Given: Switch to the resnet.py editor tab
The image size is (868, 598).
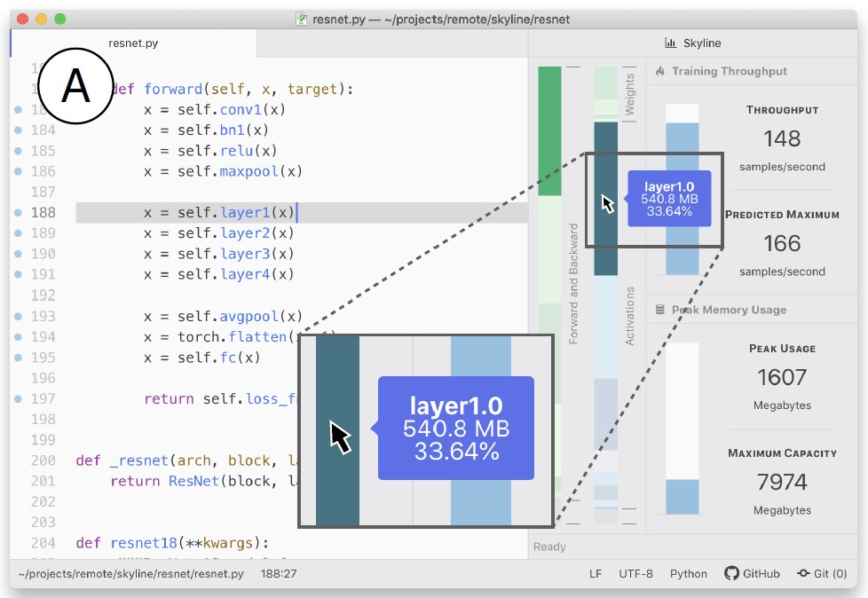Looking at the screenshot, I should tap(133, 43).
